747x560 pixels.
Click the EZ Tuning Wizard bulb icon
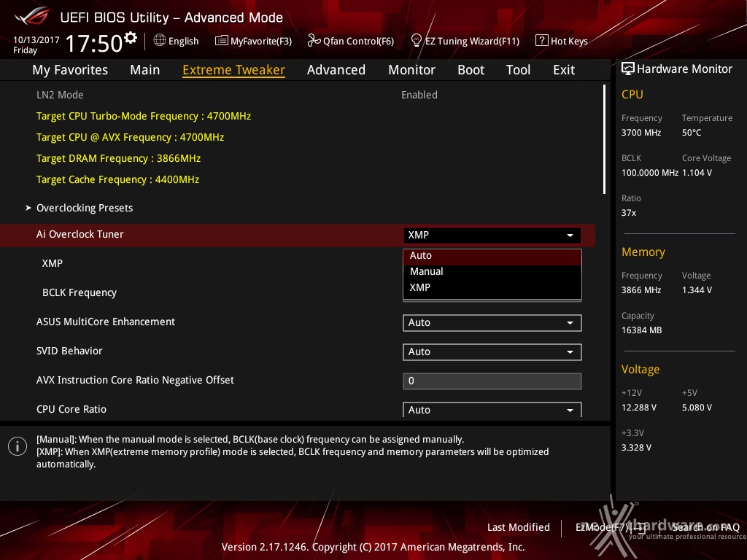pyautogui.click(x=417, y=41)
